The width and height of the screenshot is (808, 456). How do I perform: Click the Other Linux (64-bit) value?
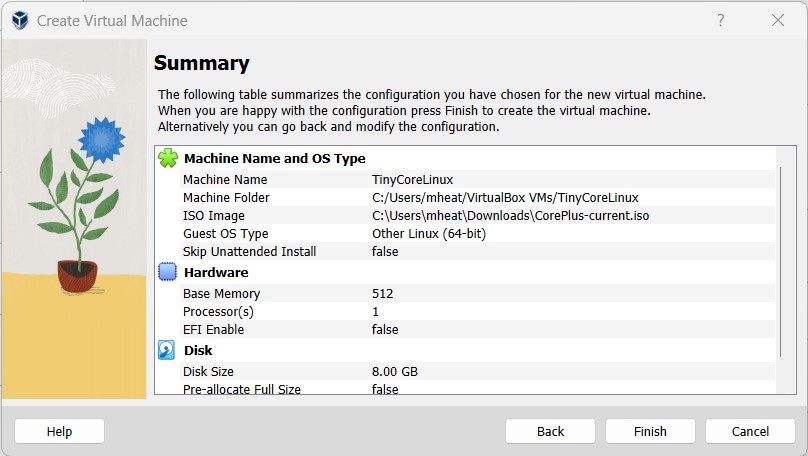(429, 234)
